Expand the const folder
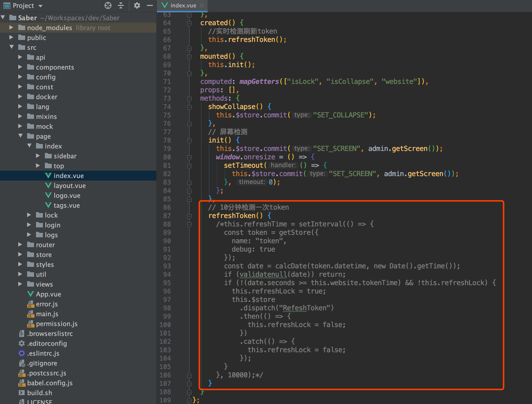 (x=20, y=87)
